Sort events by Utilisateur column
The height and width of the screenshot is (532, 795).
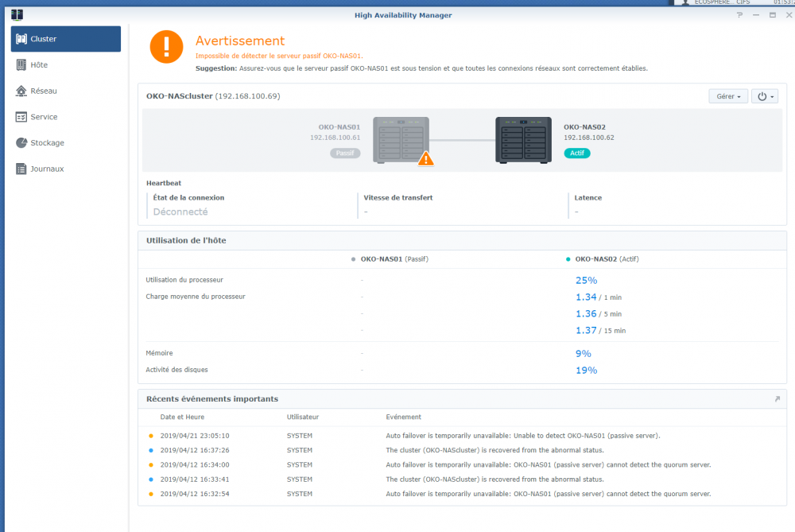coord(303,417)
